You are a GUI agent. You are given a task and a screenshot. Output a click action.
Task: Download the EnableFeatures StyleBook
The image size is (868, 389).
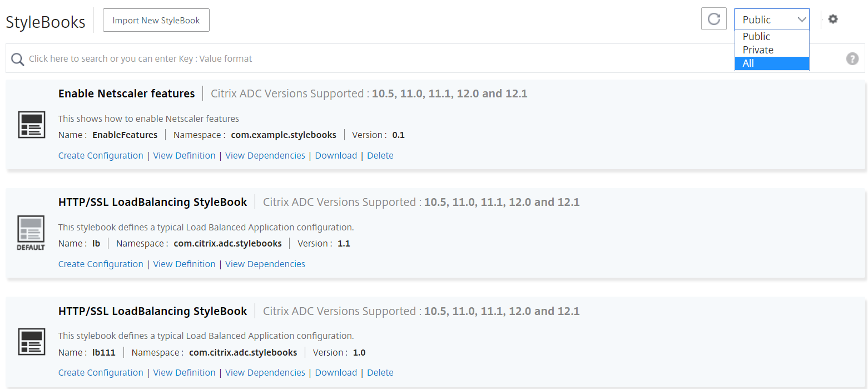click(336, 156)
